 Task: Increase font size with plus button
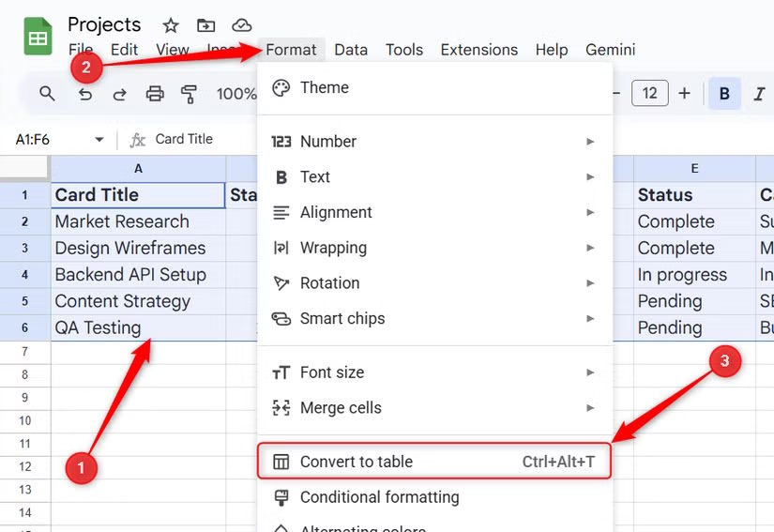(685, 94)
